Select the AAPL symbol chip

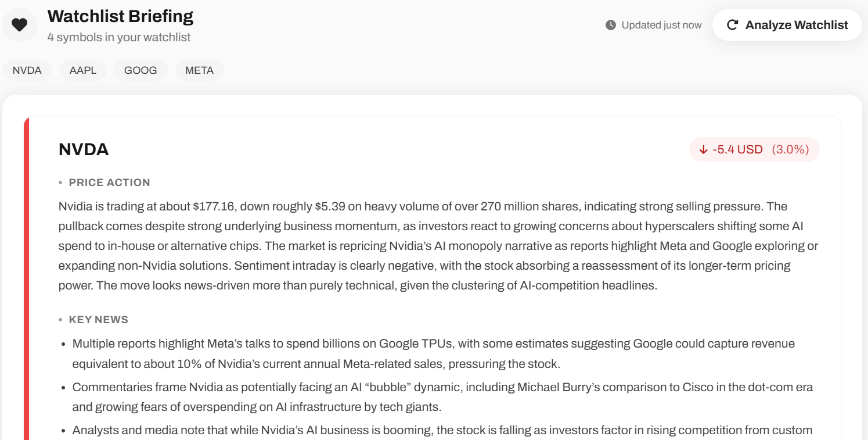pos(83,70)
